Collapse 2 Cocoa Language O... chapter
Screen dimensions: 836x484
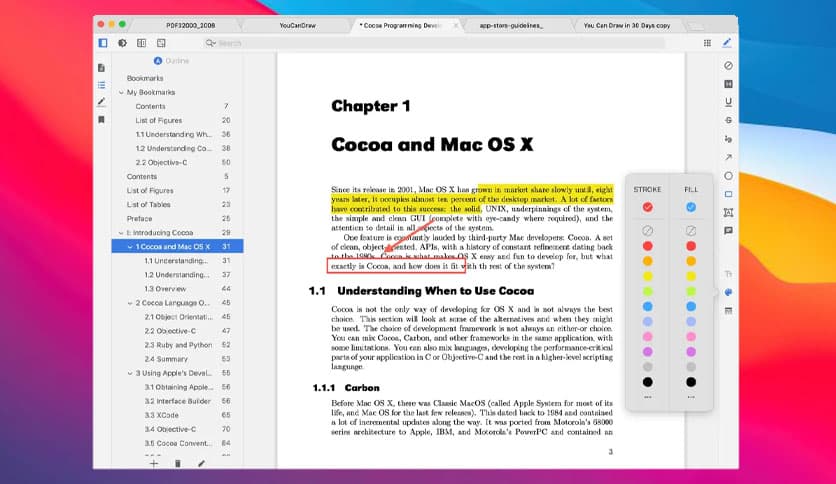pyautogui.click(x=130, y=303)
